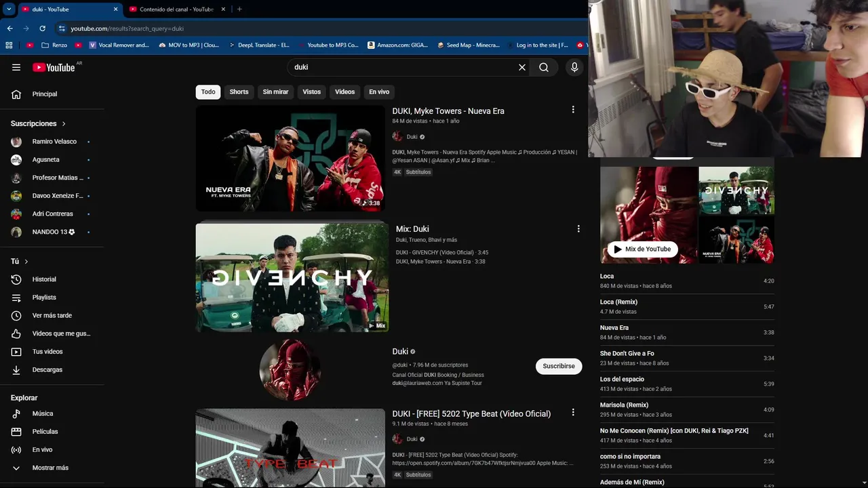This screenshot has width=868, height=488.
Task: Open the Duki channel avatar
Action: (x=290, y=369)
